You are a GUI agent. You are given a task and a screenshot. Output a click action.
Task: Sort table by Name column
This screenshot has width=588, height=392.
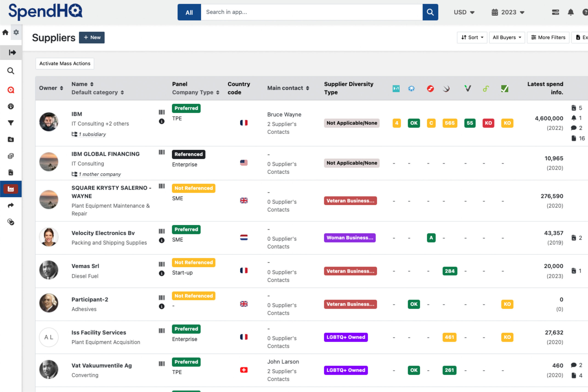coord(82,84)
